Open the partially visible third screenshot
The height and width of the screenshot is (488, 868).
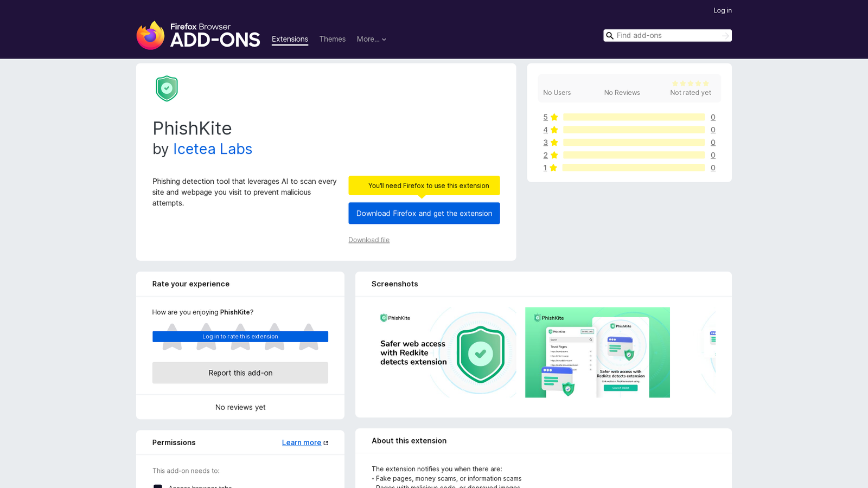coord(697,352)
